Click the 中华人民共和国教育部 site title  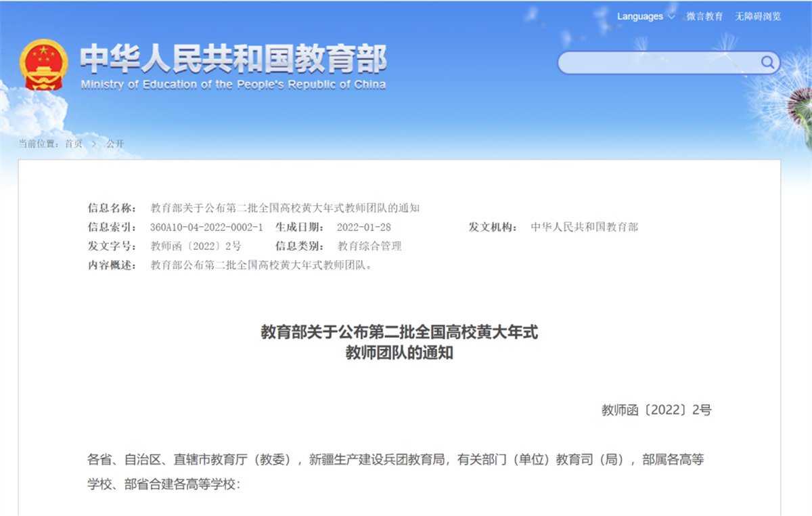click(x=233, y=60)
